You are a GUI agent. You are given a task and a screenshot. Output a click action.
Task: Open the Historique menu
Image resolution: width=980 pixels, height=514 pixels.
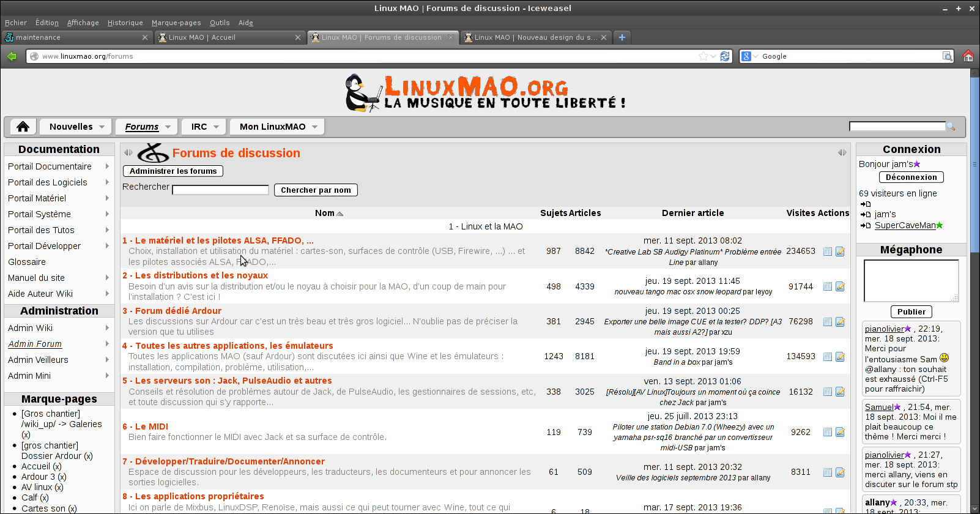tap(125, 23)
